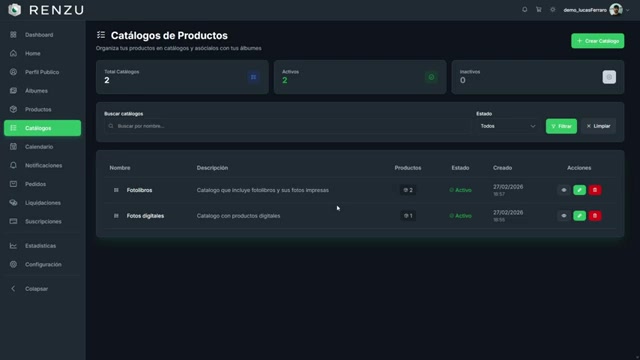This screenshot has height=360, width=640.
Task: Click the Configuración gear icon
Action: pos(13,264)
